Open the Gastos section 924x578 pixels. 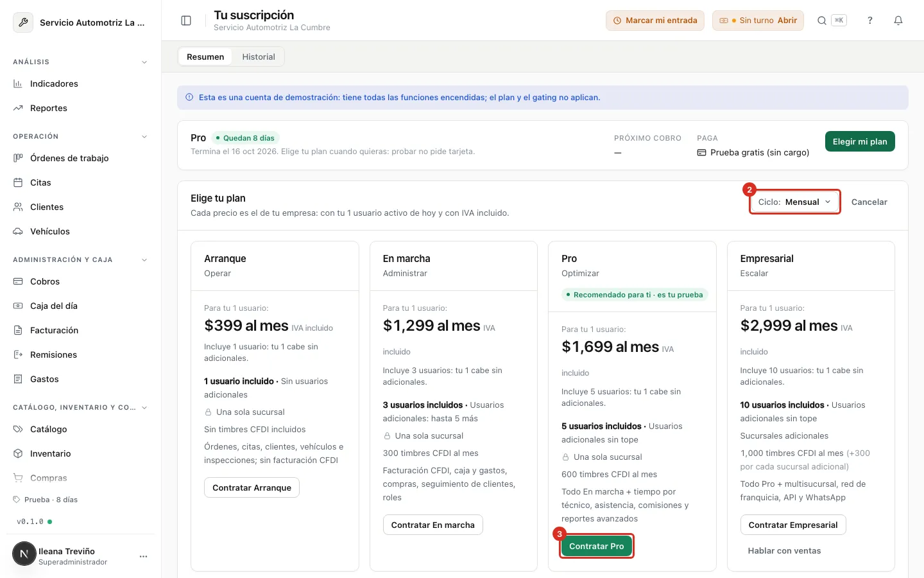click(x=80, y=379)
